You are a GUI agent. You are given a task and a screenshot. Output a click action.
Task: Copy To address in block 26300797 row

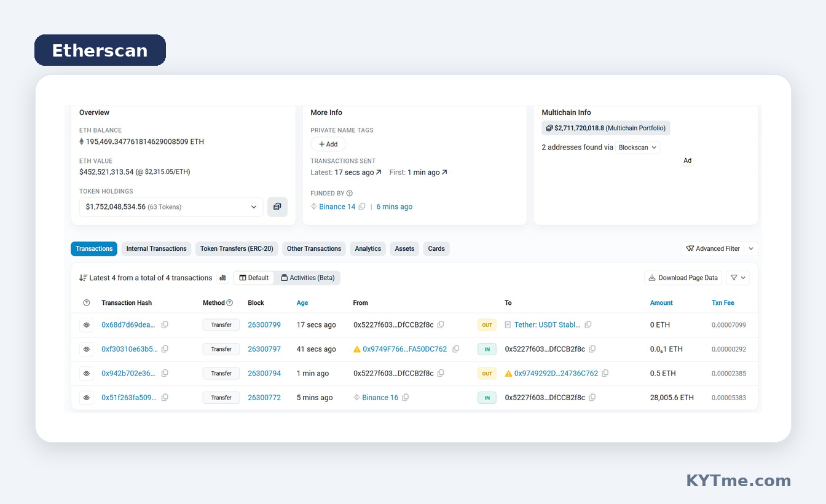tap(592, 349)
